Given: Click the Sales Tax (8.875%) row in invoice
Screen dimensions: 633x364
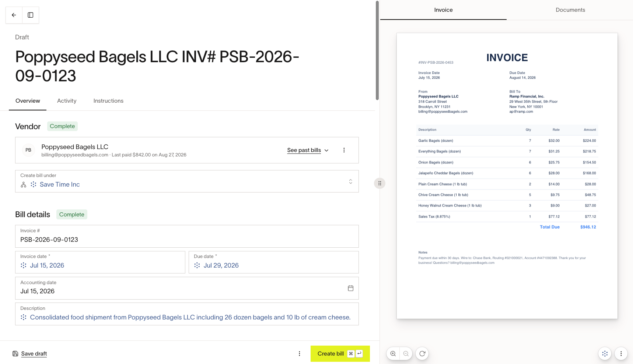Looking at the screenshot, I should tap(507, 216).
